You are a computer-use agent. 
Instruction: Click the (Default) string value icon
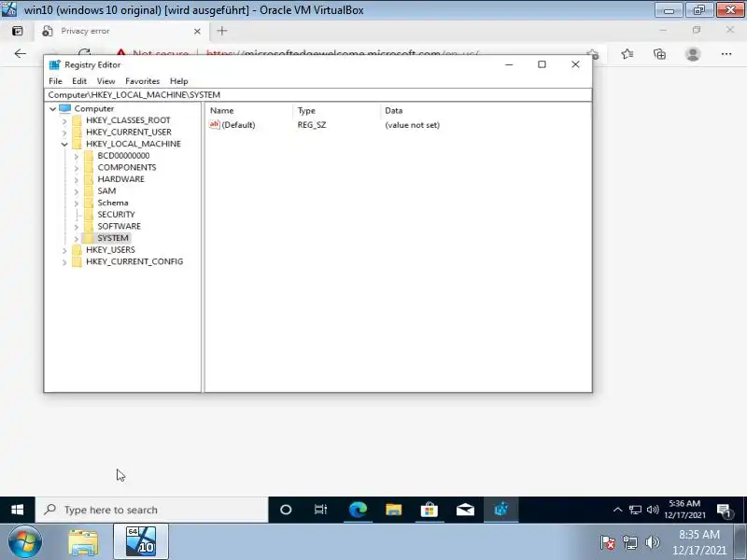[215, 125]
